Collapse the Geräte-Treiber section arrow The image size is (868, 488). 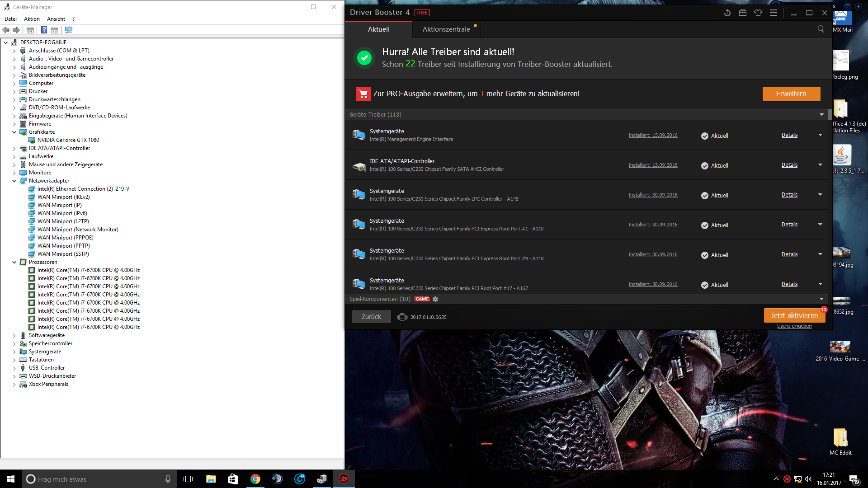(821, 115)
